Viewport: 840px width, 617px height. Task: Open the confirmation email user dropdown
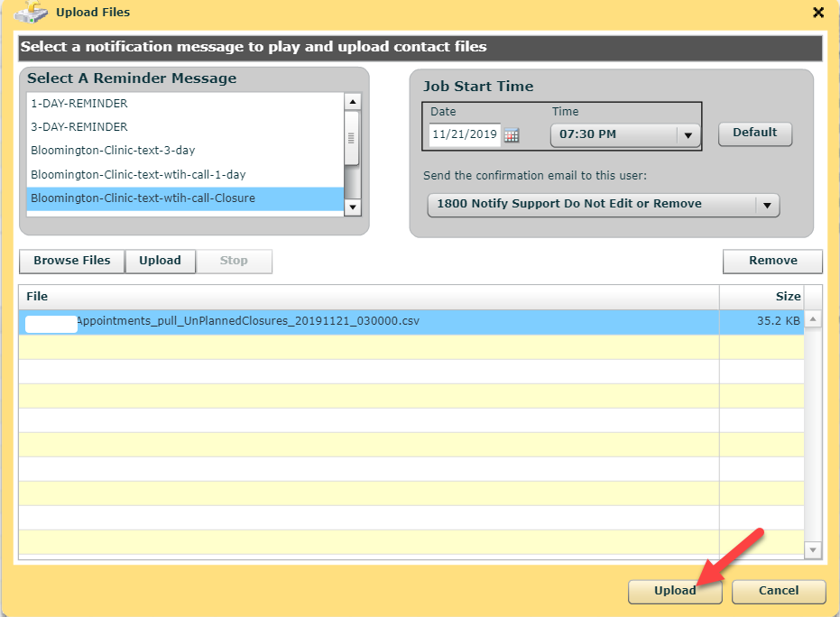pos(767,205)
